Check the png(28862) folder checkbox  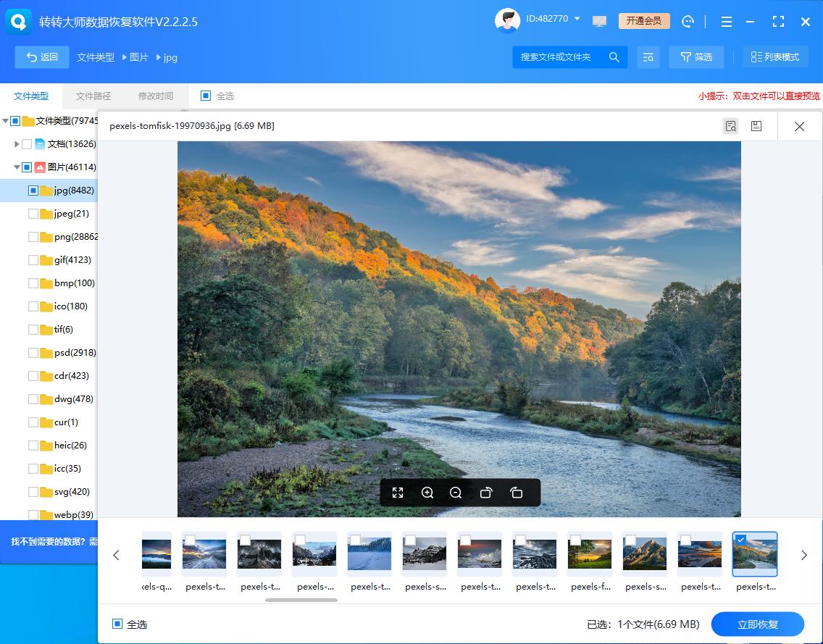coord(33,236)
